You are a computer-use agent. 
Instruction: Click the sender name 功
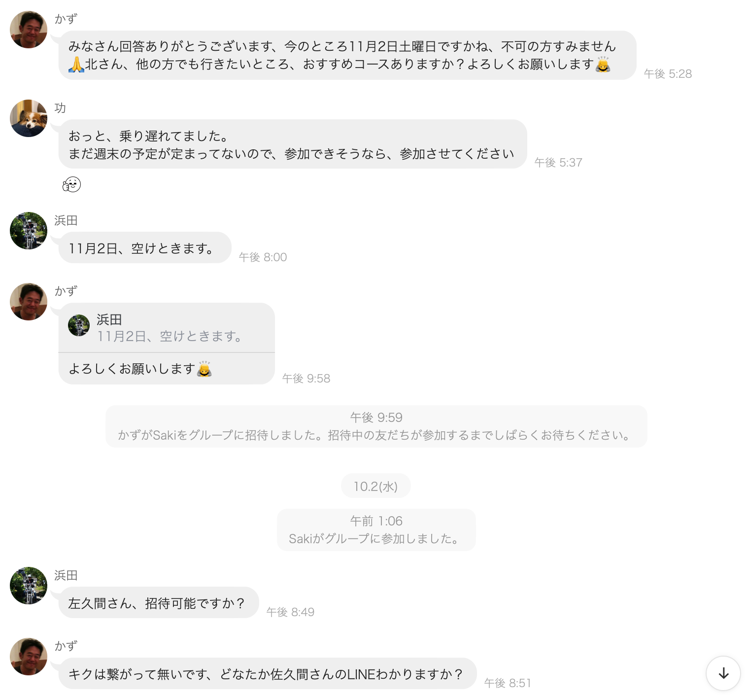coord(60,108)
